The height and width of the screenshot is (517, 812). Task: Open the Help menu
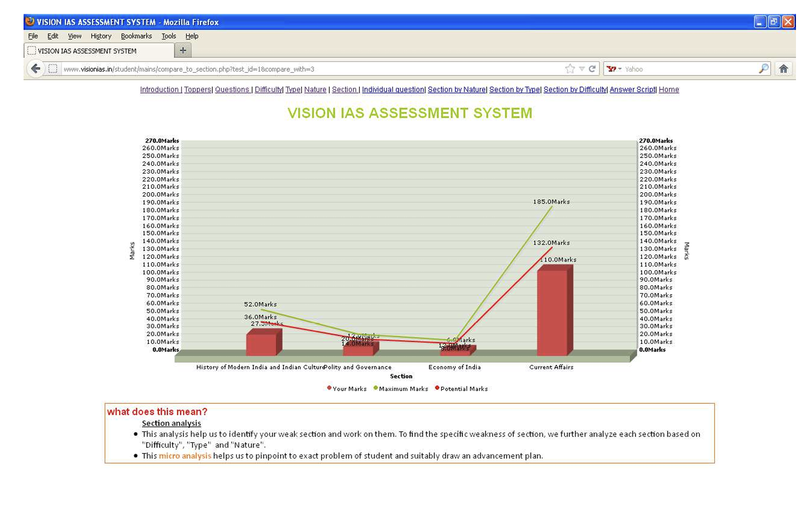point(192,36)
